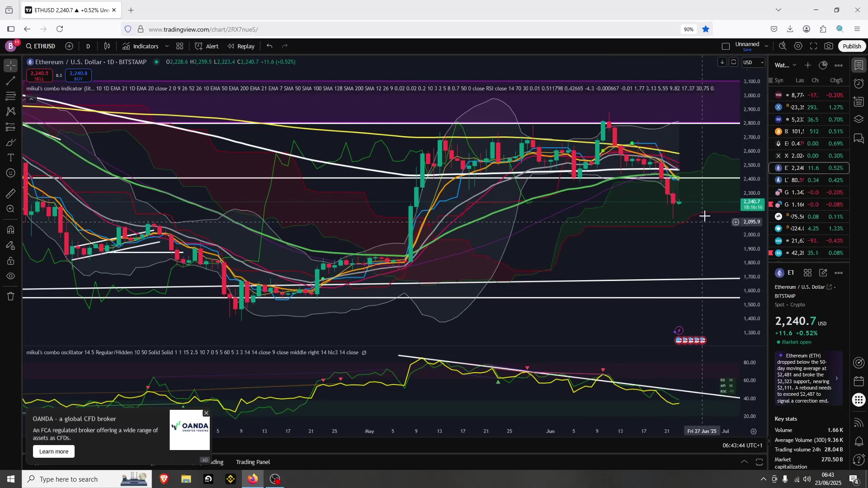Open the alerts clock icon in right sidebar

click(859, 84)
